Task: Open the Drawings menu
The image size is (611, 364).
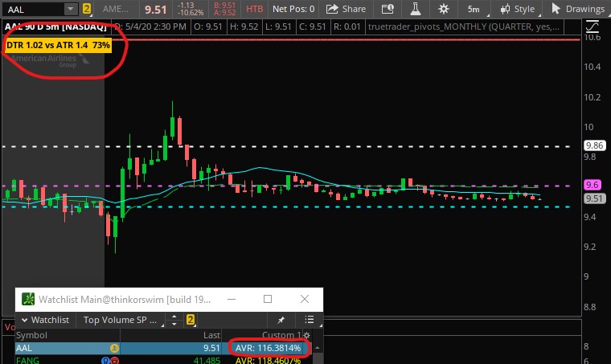Action: click(x=578, y=9)
